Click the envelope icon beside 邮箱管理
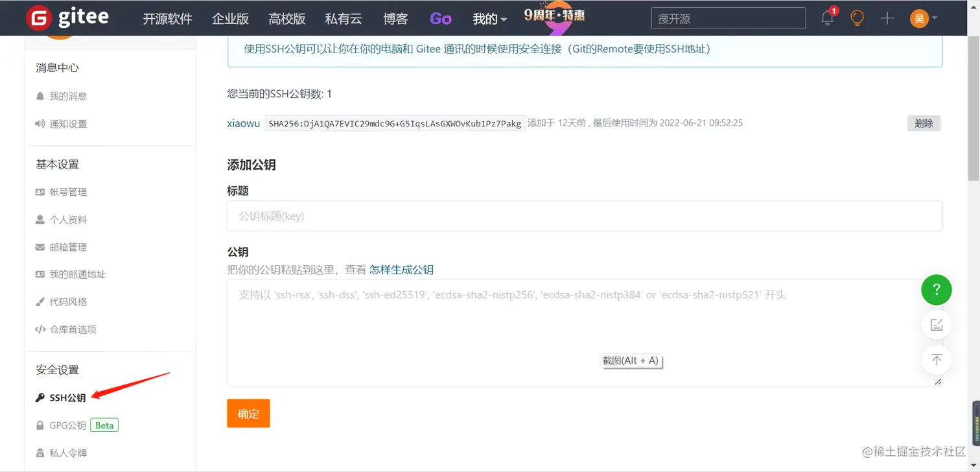 click(x=40, y=247)
